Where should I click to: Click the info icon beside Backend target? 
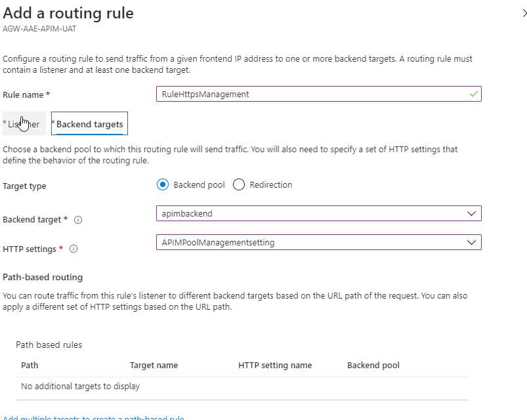click(x=78, y=220)
